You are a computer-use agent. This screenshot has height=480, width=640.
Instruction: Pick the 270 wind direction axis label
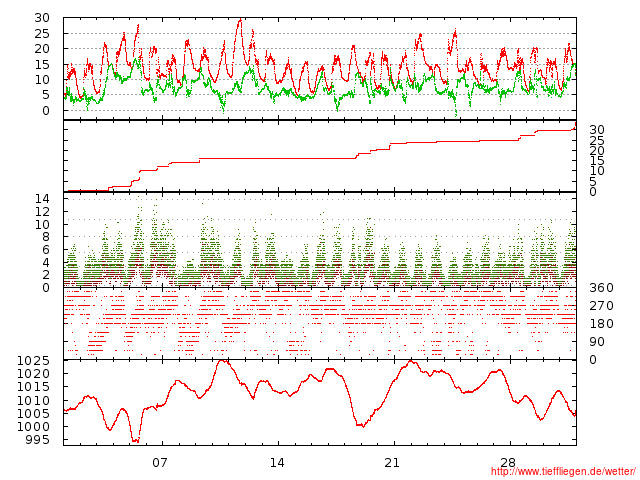(601, 306)
